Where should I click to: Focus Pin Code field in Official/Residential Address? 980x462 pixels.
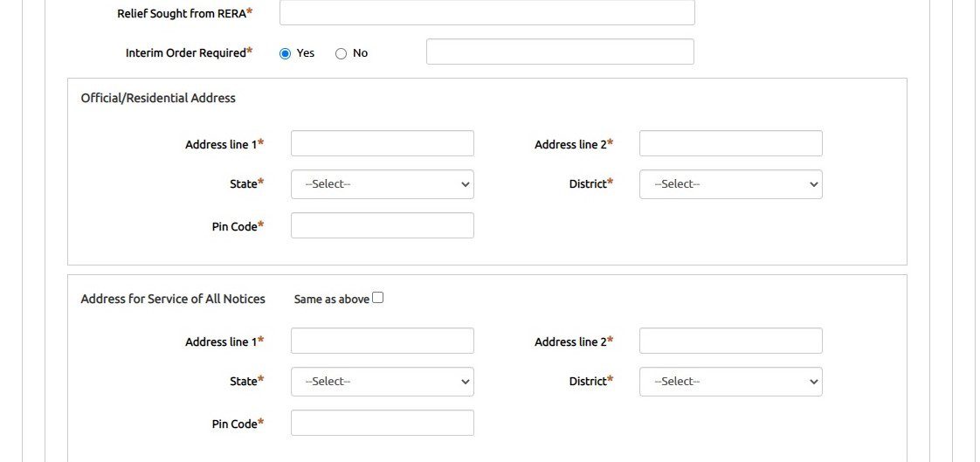382,225
